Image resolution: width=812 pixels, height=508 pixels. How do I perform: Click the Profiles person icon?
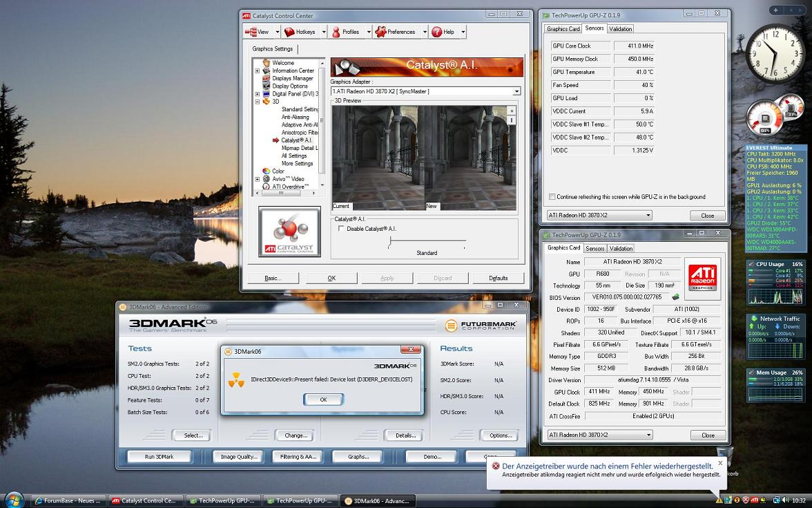336,32
